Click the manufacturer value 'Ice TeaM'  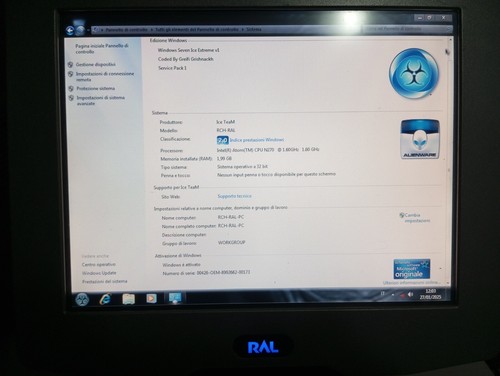click(226, 122)
